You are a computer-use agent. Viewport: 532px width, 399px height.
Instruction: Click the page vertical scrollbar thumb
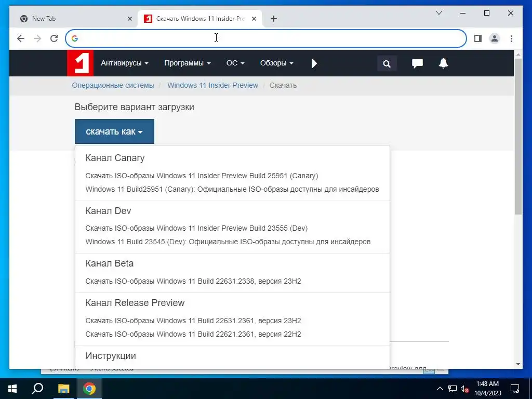pos(518,137)
